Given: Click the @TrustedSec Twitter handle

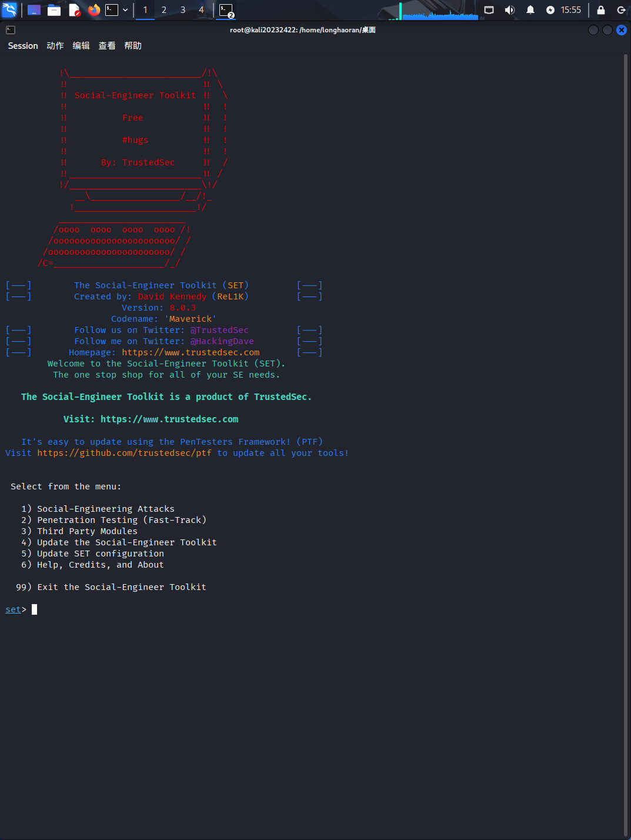Looking at the screenshot, I should coord(219,330).
